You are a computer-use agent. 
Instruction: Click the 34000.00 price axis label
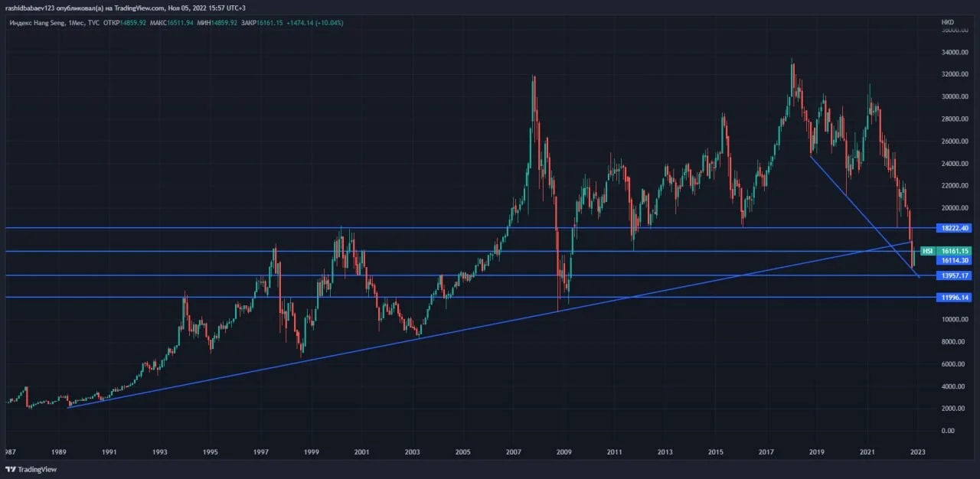point(955,53)
